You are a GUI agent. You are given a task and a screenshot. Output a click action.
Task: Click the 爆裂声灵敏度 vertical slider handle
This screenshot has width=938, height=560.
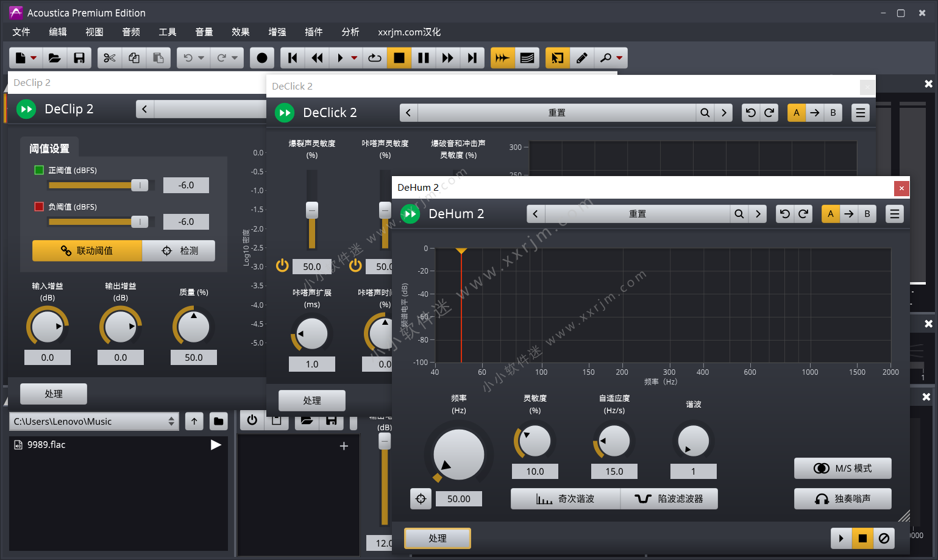[x=312, y=210]
